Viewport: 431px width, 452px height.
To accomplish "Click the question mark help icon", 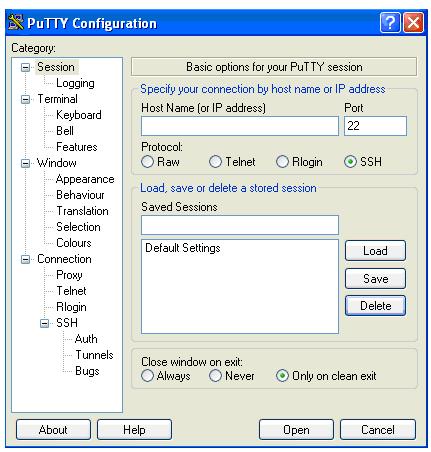I will tap(390, 23).
